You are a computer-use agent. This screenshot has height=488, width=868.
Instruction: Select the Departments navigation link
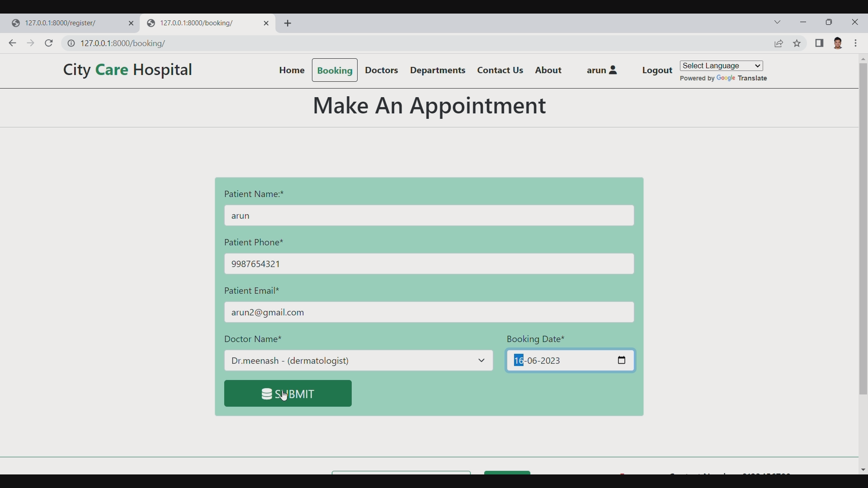[437, 70]
